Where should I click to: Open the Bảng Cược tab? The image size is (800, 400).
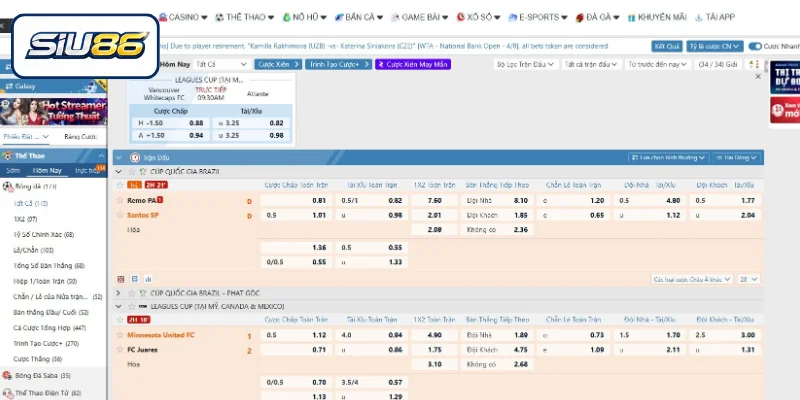pos(81,137)
